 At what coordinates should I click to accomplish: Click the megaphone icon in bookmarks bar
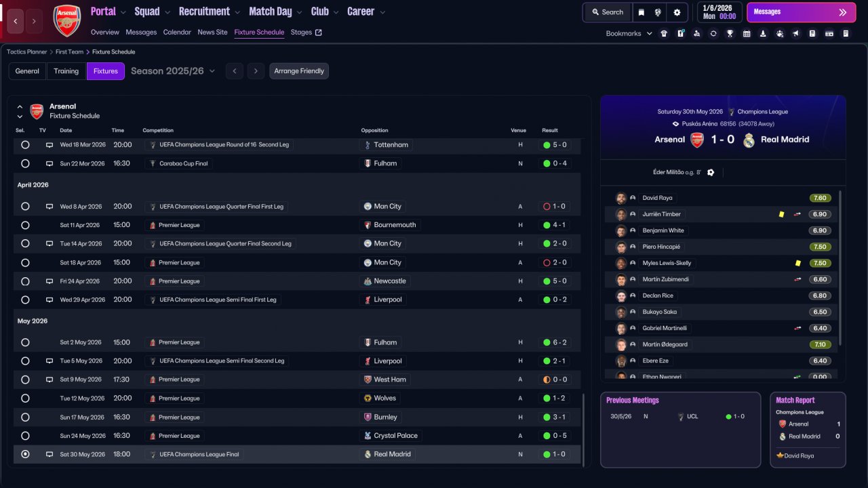[795, 33]
